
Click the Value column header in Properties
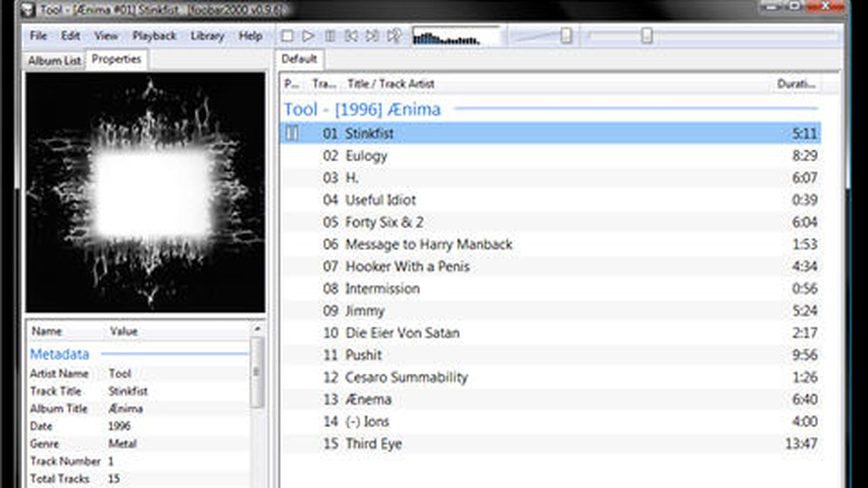point(124,331)
